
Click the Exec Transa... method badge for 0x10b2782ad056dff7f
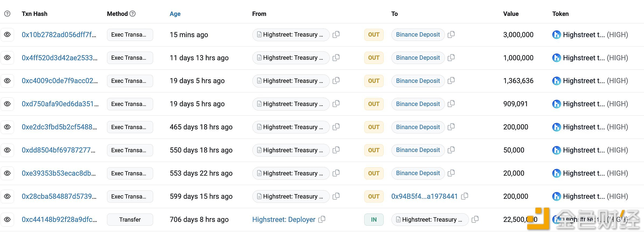click(x=130, y=35)
